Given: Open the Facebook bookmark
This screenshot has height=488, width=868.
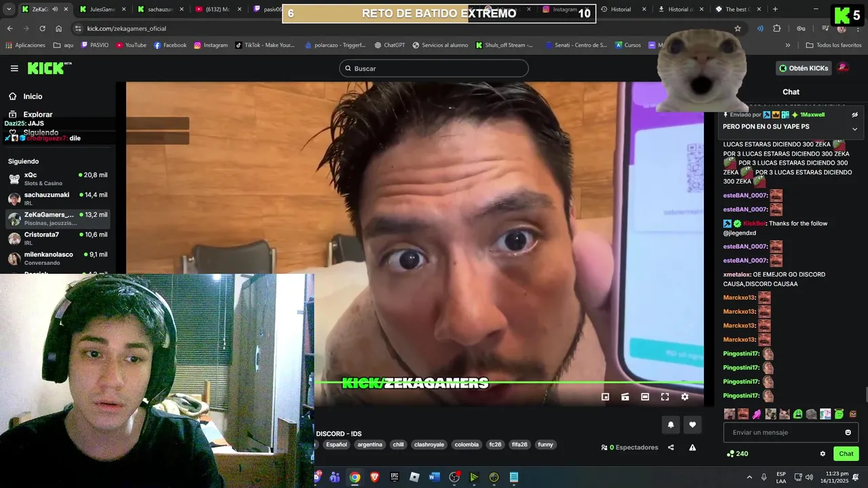Looking at the screenshot, I should (170, 45).
